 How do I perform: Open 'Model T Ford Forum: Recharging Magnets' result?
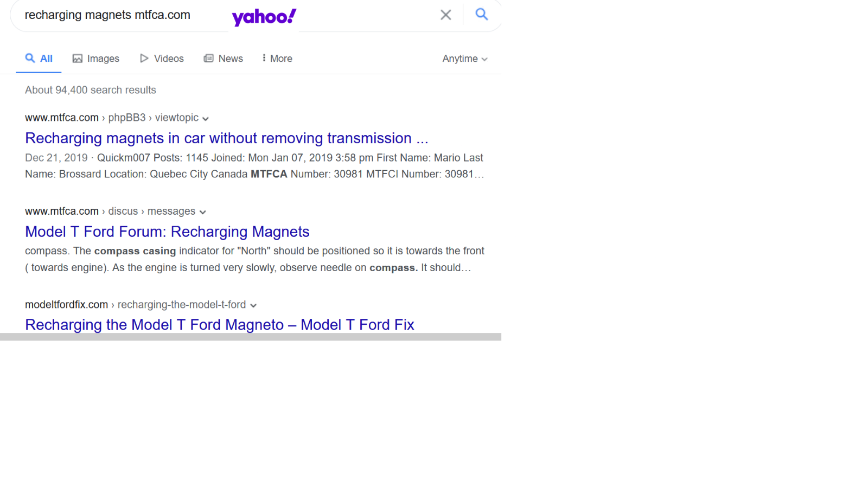click(167, 232)
